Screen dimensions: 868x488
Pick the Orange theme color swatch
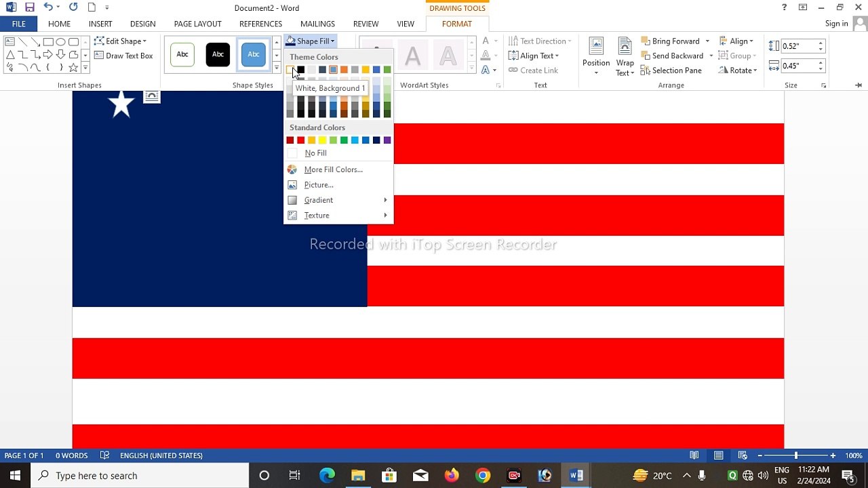click(344, 70)
